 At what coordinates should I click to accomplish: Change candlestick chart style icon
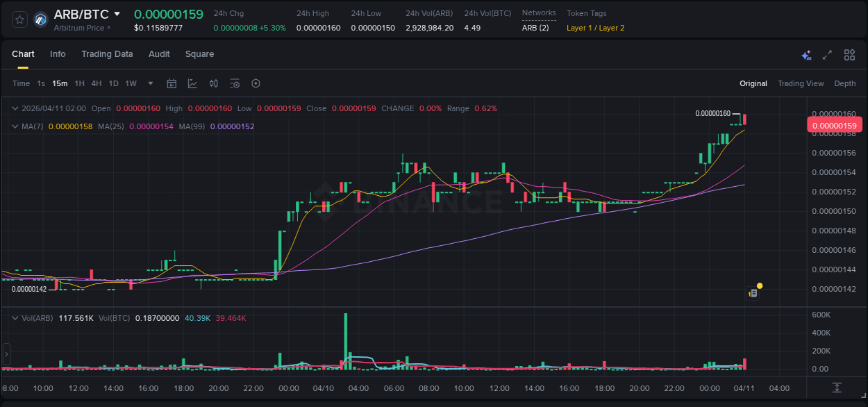214,83
